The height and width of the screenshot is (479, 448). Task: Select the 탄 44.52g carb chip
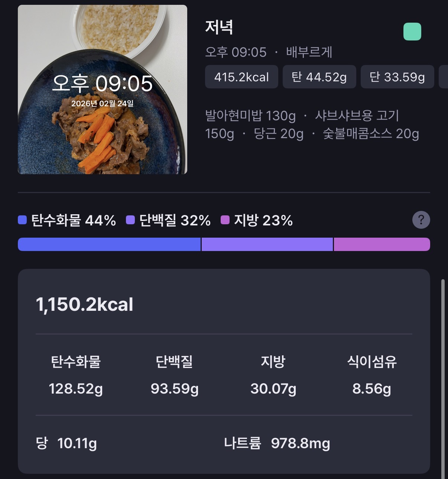pos(319,77)
